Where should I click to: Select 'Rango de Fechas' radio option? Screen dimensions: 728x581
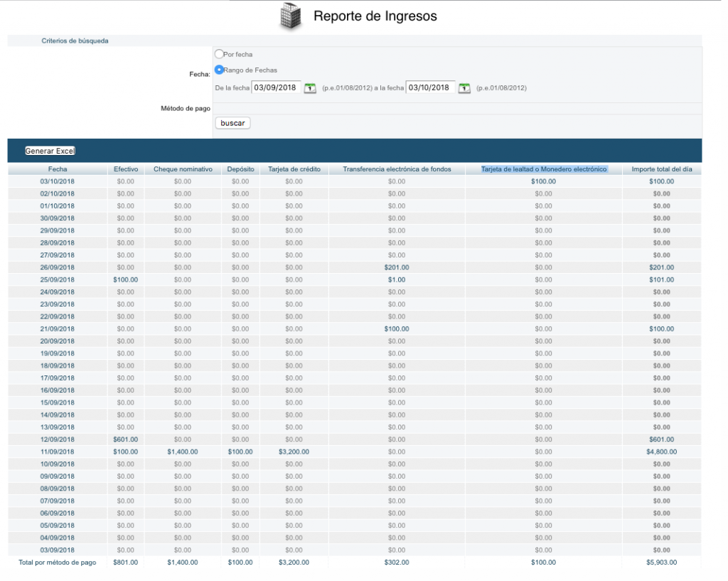(219, 70)
